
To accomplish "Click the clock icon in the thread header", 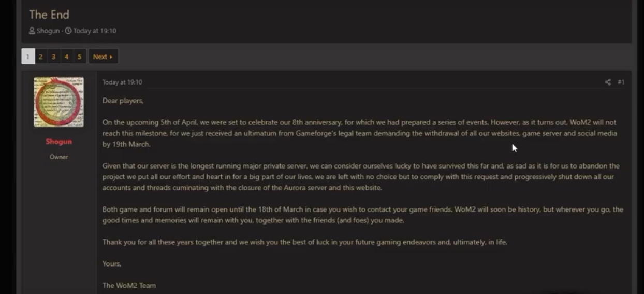I will coord(68,31).
